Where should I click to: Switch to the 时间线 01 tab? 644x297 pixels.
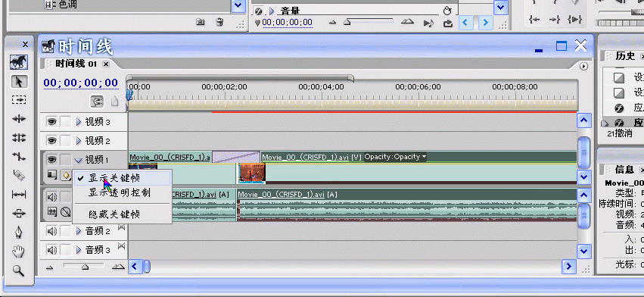[76, 64]
